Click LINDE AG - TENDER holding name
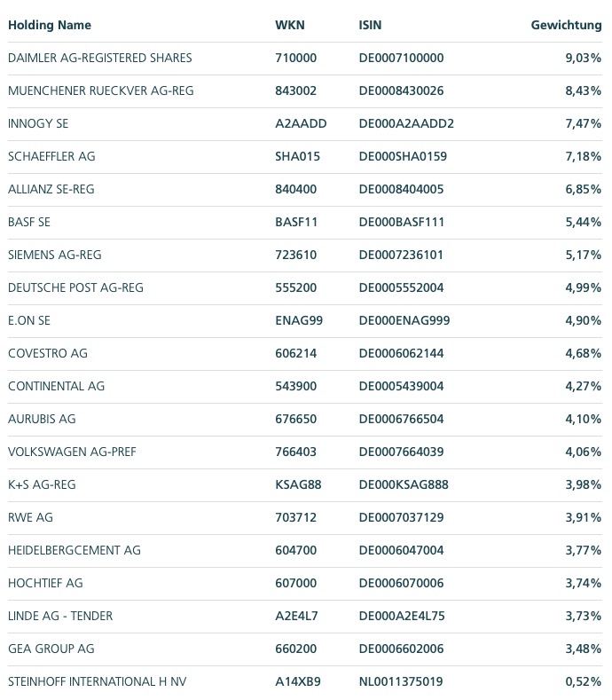 click(x=60, y=616)
